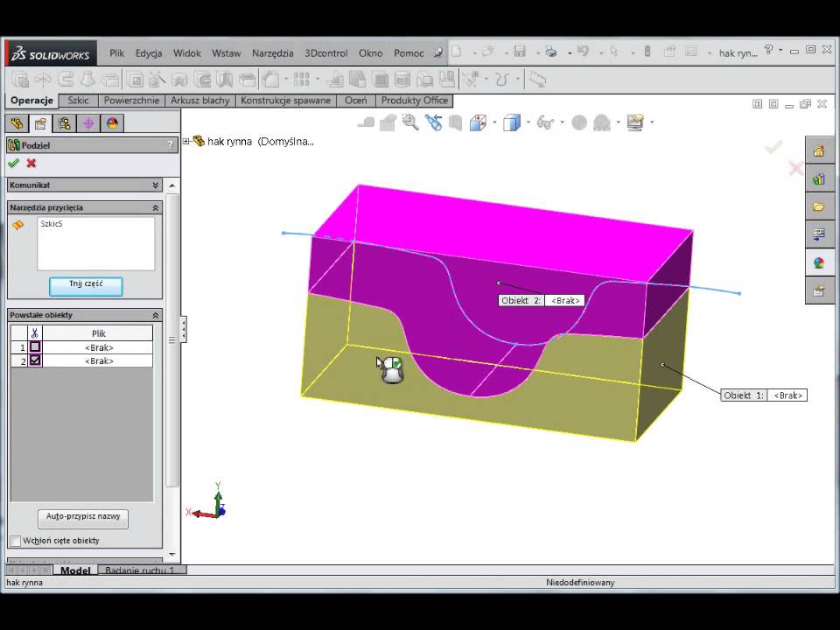The image size is (840, 630).
Task: Open the View Palette icon in task pane
Action: pyautogui.click(x=819, y=234)
